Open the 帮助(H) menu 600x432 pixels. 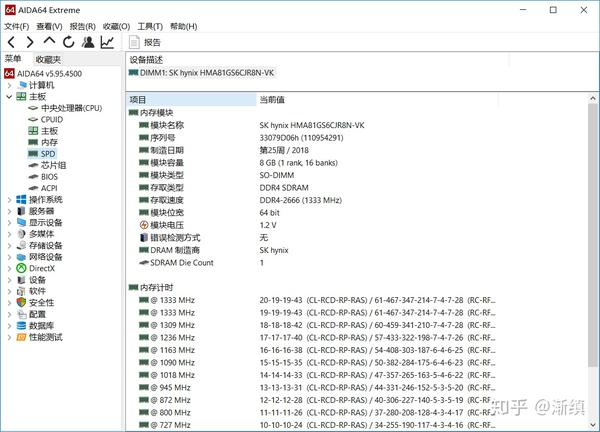[184, 26]
